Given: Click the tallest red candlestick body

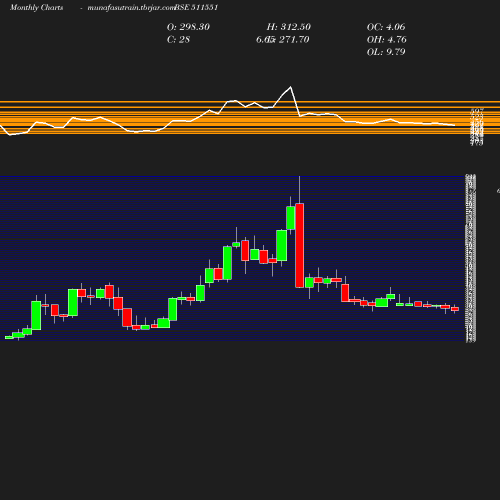Looking at the screenshot, I should point(300,245).
